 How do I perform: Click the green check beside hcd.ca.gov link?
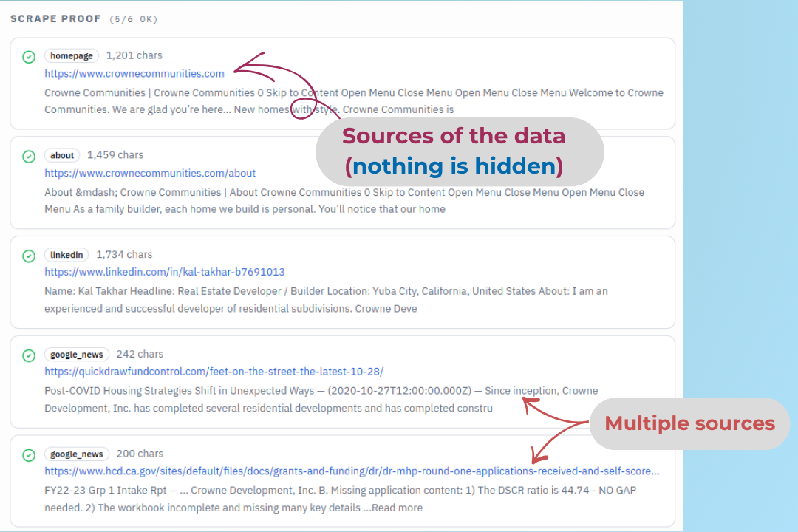[29, 454]
